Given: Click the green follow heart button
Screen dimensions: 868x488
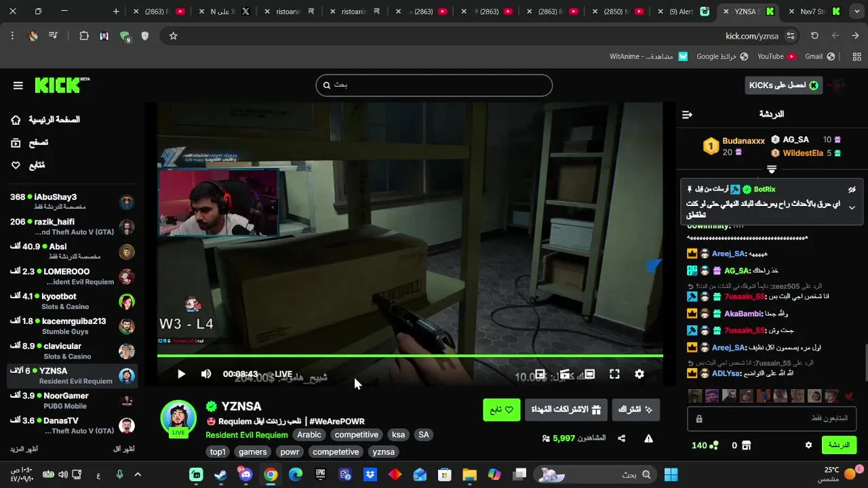Looking at the screenshot, I should [501, 409].
